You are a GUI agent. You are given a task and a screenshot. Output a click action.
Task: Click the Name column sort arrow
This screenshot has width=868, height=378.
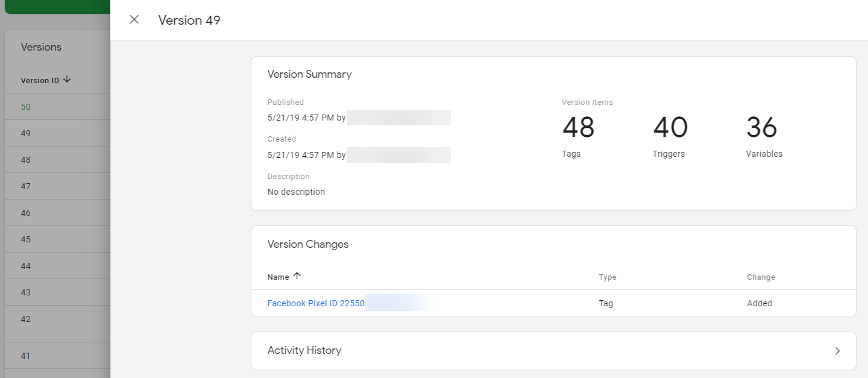pos(297,276)
